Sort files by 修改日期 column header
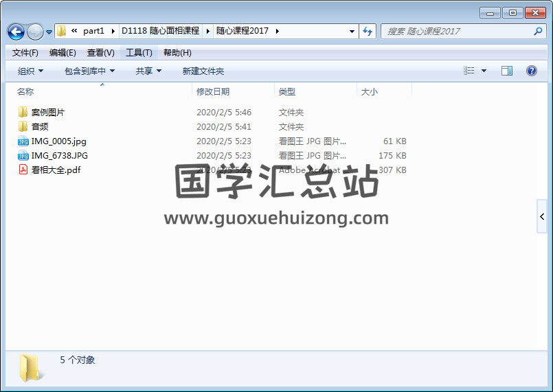Viewport: 553px width, 392px height. (213, 91)
